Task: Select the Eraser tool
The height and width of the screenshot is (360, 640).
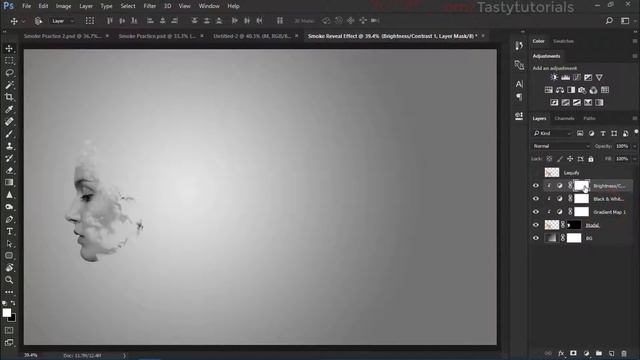Action: pyautogui.click(x=9, y=171)
